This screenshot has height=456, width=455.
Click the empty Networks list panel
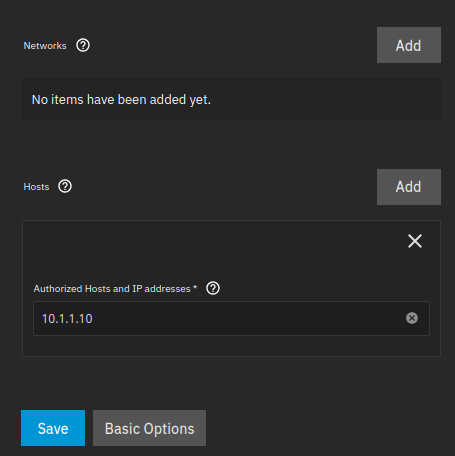231,99
